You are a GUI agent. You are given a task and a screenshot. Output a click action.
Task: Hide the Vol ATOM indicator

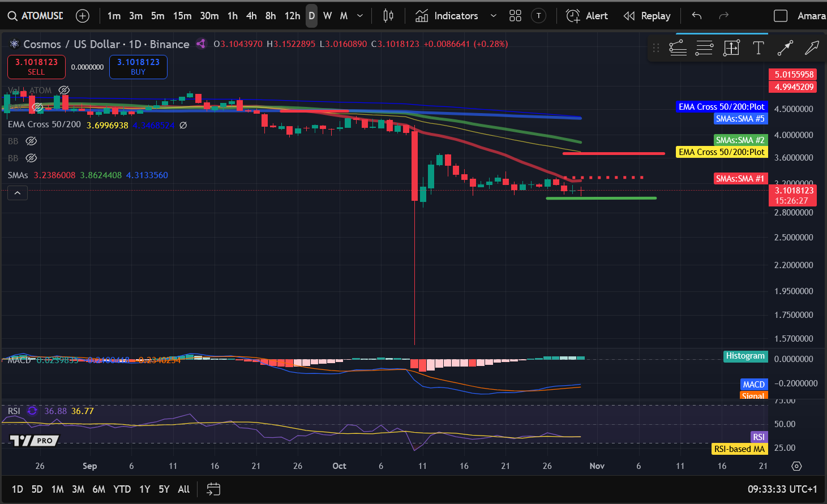(x=63, y=89)
